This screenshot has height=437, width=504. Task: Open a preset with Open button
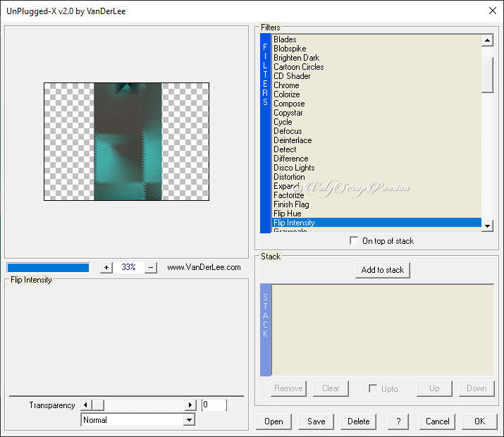[x=274, y=421]
